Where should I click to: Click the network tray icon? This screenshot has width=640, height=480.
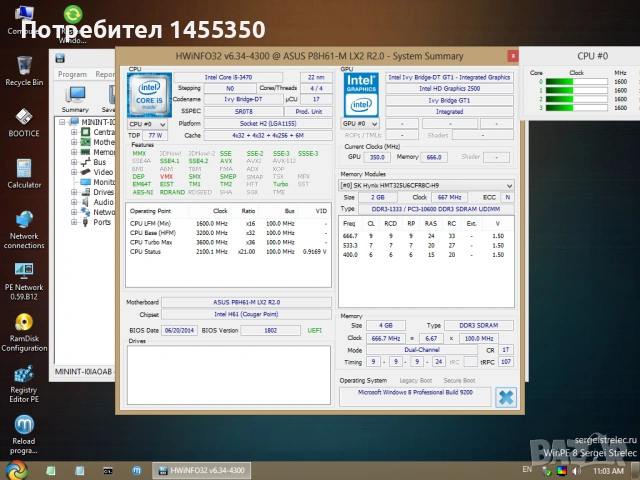point(547,471)
